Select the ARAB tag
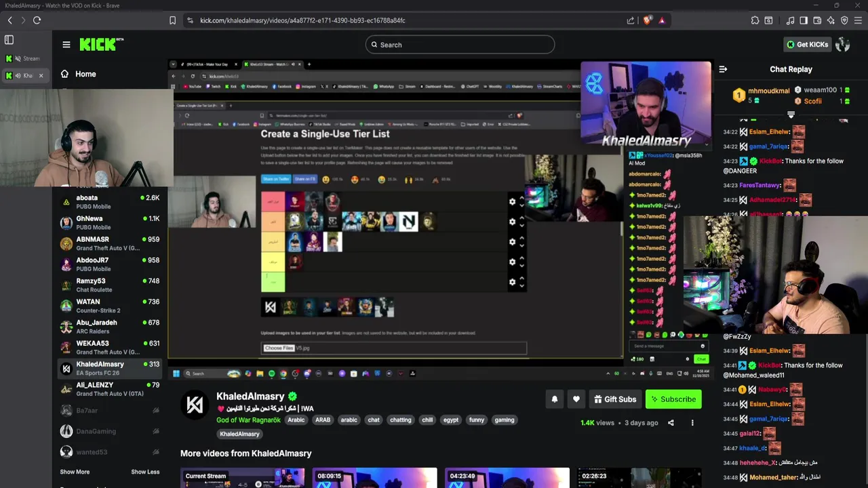Viewport: 868px width, 488px height. (x=323, y=420)
